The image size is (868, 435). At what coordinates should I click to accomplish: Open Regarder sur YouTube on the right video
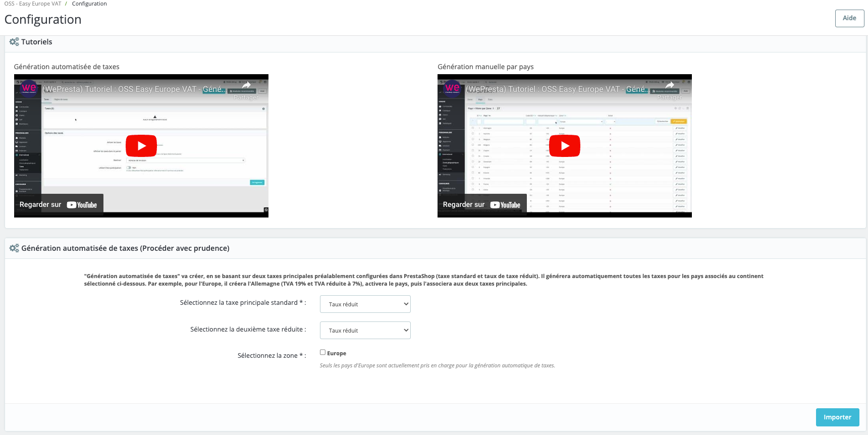coord(482,205)
